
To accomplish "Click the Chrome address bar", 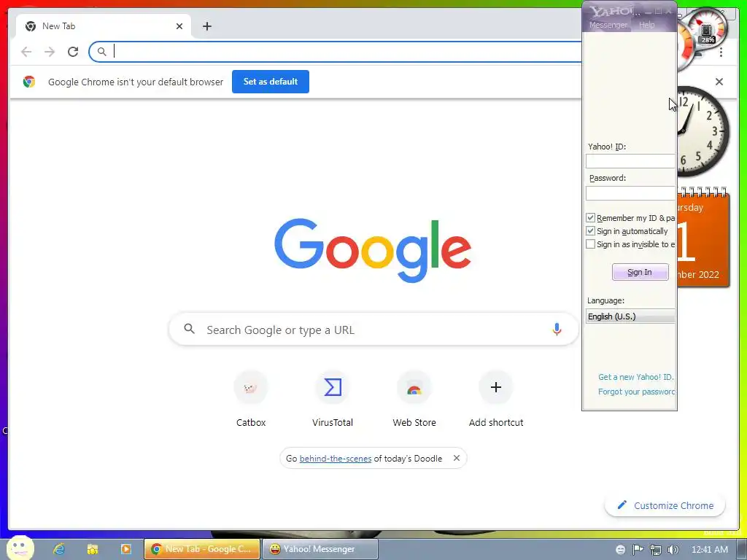I will point(336,52).
